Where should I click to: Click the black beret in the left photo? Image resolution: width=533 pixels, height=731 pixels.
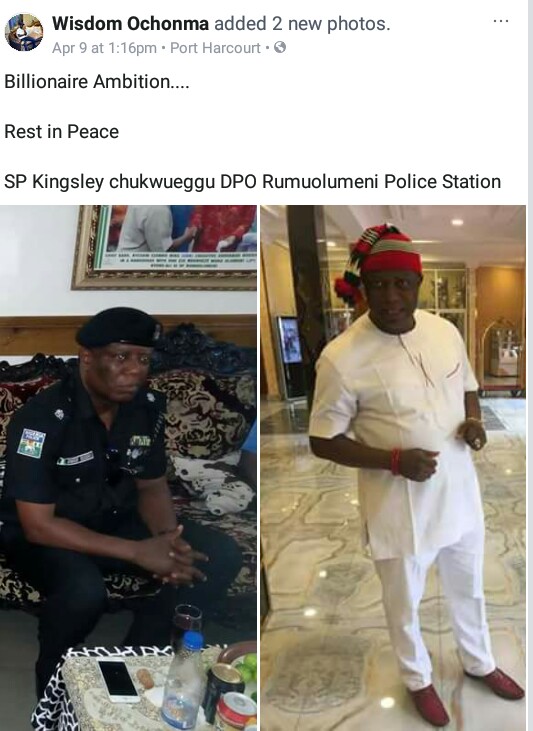118,327
